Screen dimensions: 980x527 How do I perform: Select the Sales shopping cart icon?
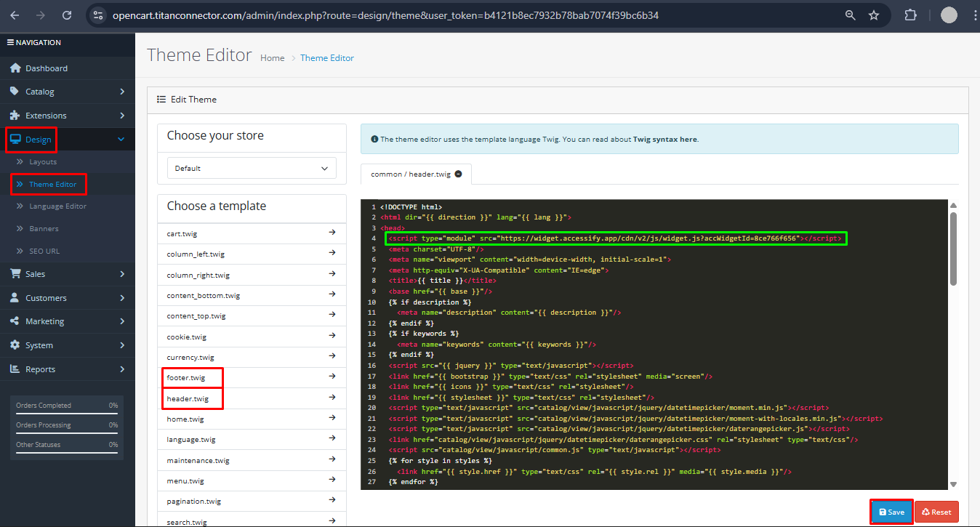pyautogui.click(x=16, y=274)
